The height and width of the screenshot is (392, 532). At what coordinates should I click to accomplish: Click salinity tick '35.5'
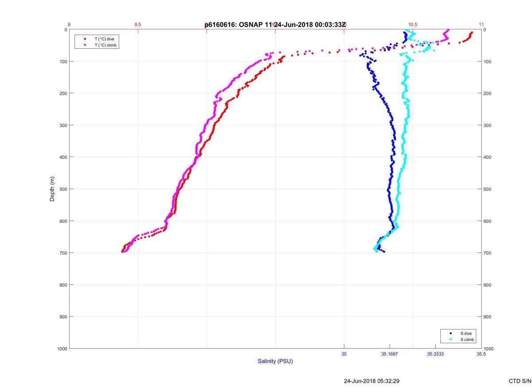481,354
